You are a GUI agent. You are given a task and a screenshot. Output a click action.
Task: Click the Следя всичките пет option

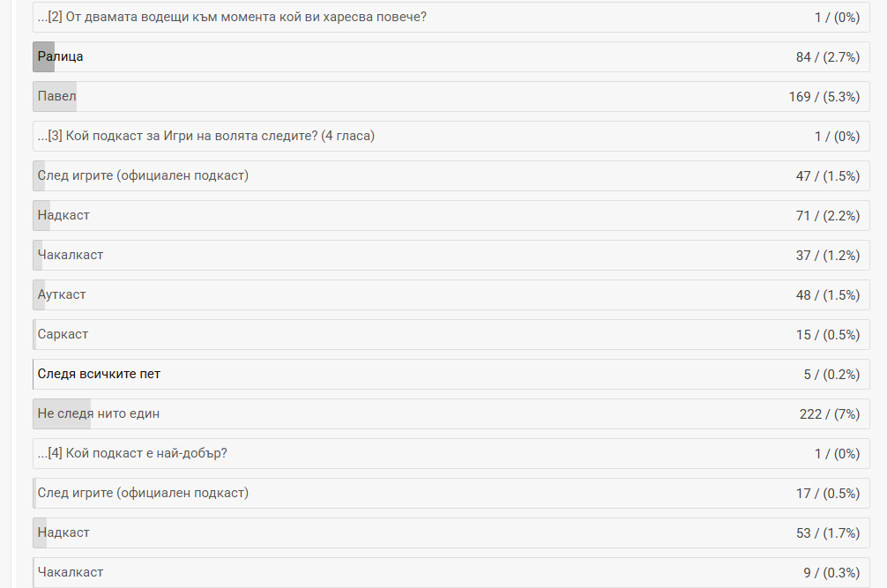[99, 374]
